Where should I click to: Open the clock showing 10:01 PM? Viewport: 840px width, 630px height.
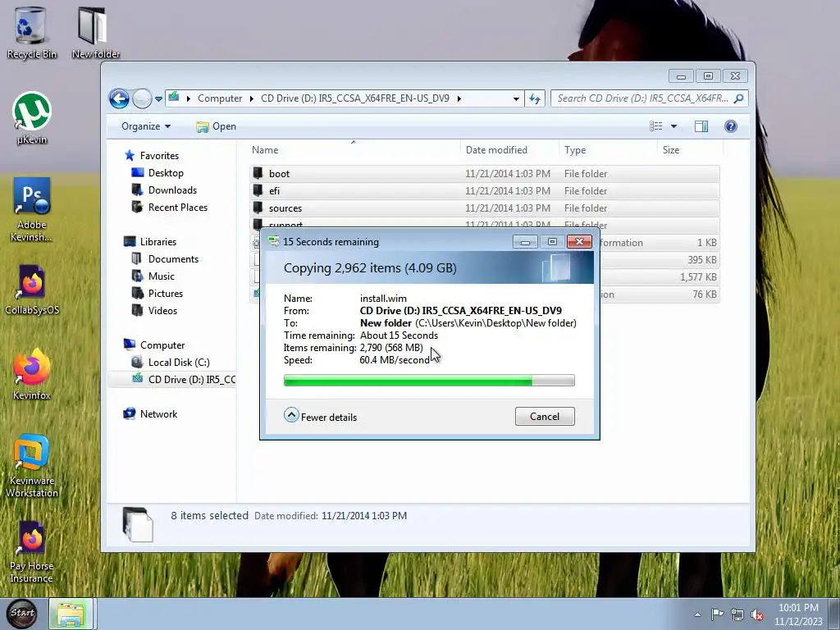point(798,614)
